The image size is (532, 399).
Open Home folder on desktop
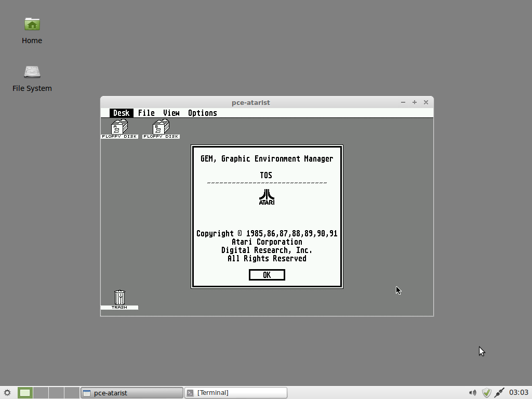point(32,31)
